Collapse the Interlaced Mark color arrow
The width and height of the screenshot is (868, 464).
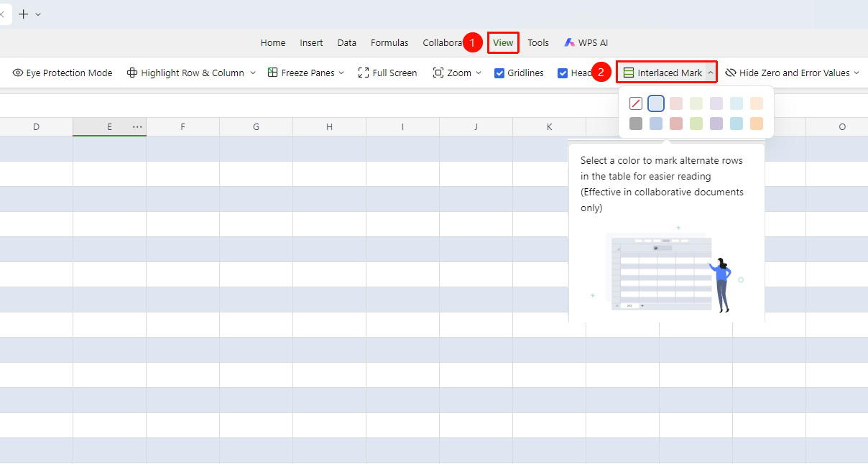(x=710, y=73)
